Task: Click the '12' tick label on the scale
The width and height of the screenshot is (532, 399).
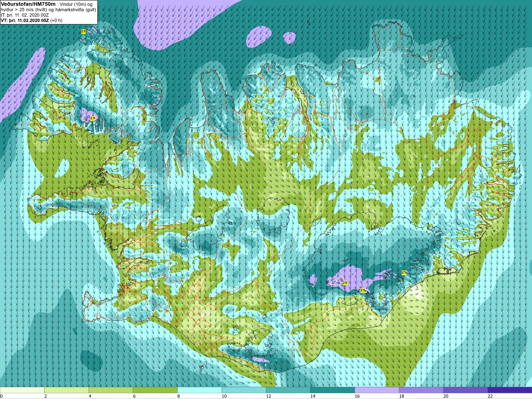Action: [x=268, y=396]
